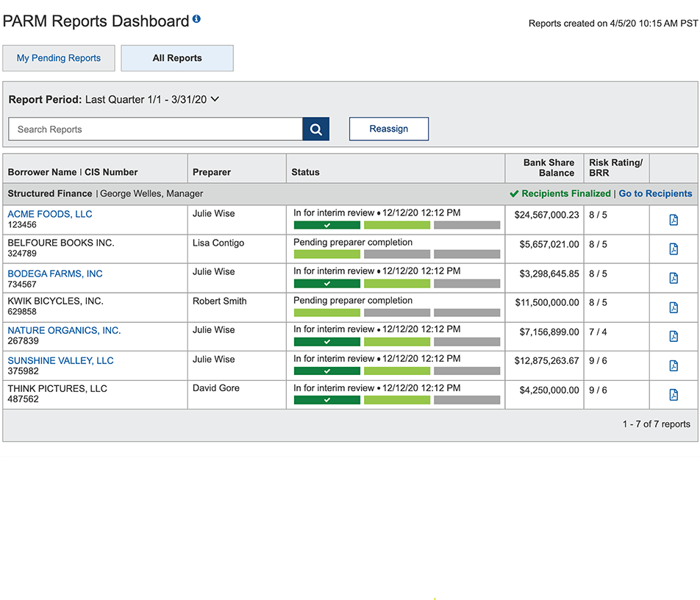The width and height of the screenshot is (700, 600).
Task: Open PDF icon for BELFOURE BOOKS INC.
Action: (673, 249)
